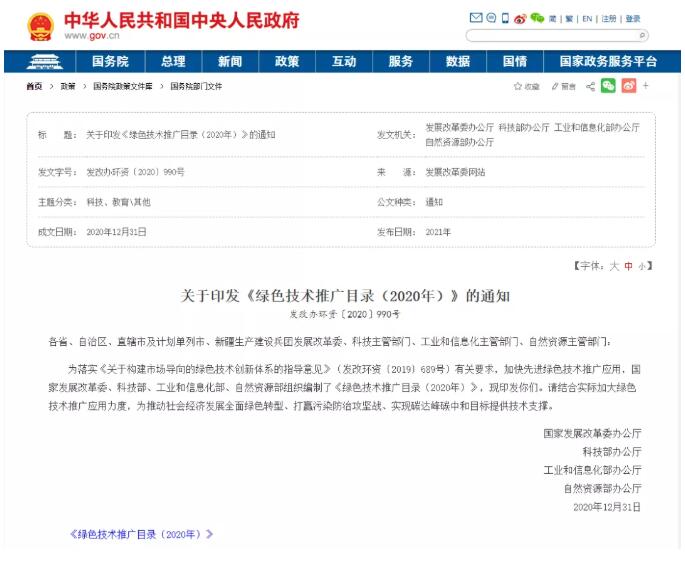Set font size to 中
The image size is (685, 572).
(x=628, y=266)
